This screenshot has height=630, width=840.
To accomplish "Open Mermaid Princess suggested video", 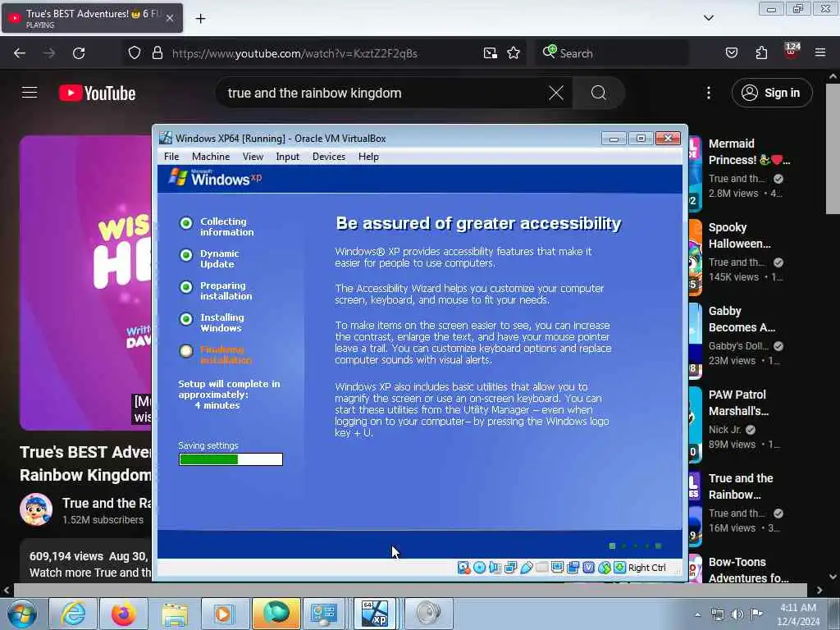I will click(749, 152).
